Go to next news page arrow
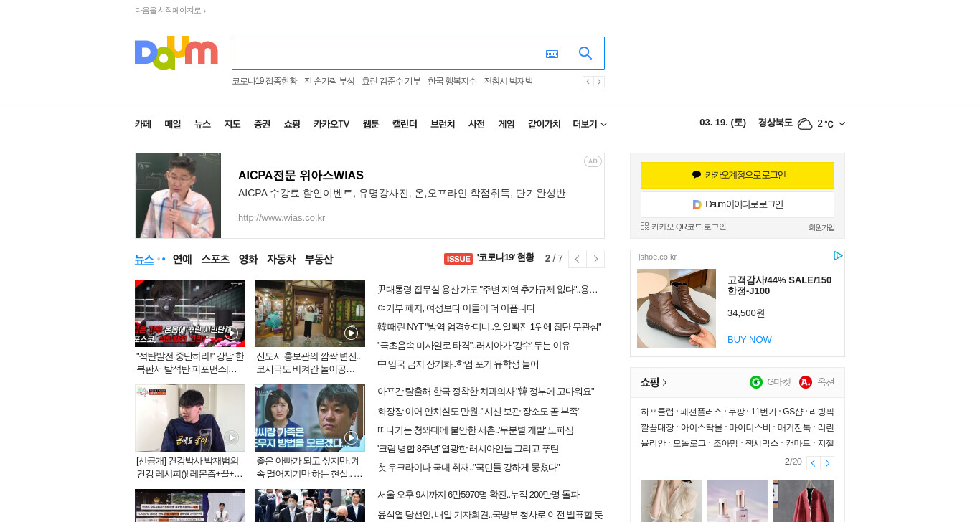 click(595, 259)
